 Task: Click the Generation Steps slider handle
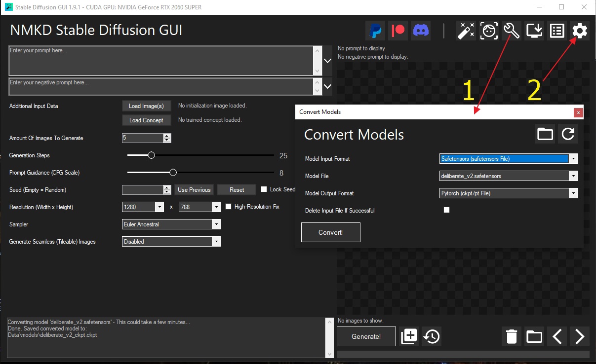[x=152, y=155]
